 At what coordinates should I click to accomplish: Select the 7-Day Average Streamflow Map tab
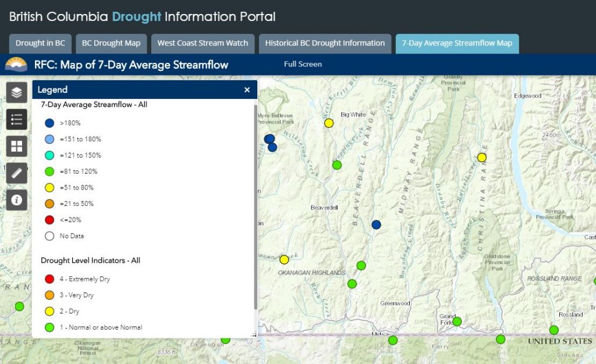457,44
